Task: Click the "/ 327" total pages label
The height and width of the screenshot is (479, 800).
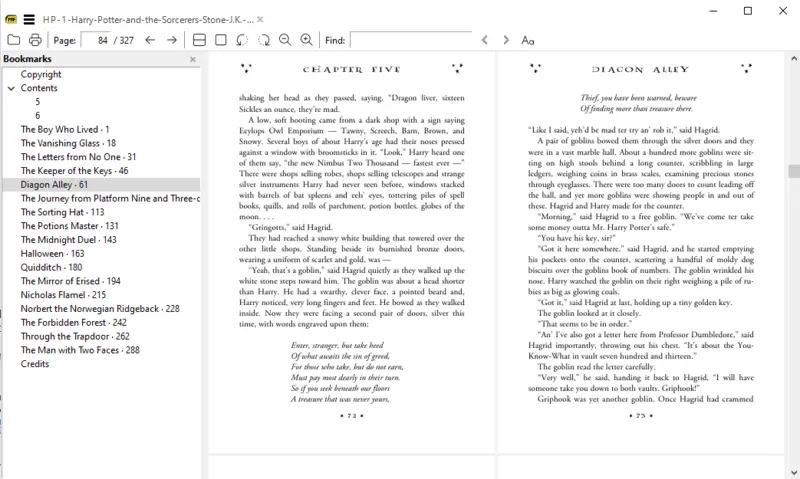Action: coord(123,40)
